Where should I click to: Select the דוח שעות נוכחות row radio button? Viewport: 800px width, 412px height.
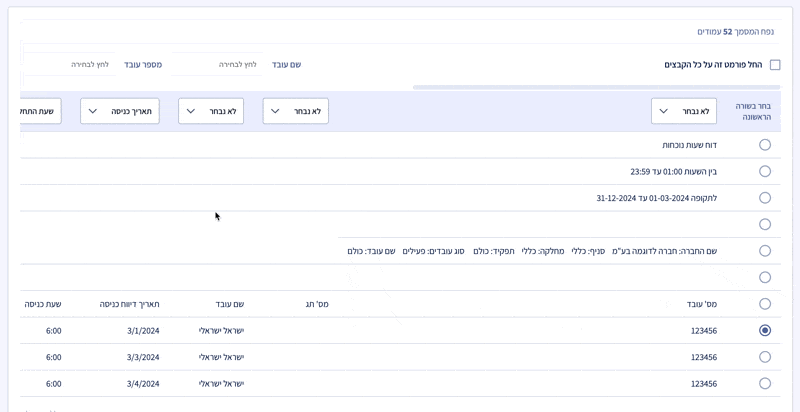765,145
